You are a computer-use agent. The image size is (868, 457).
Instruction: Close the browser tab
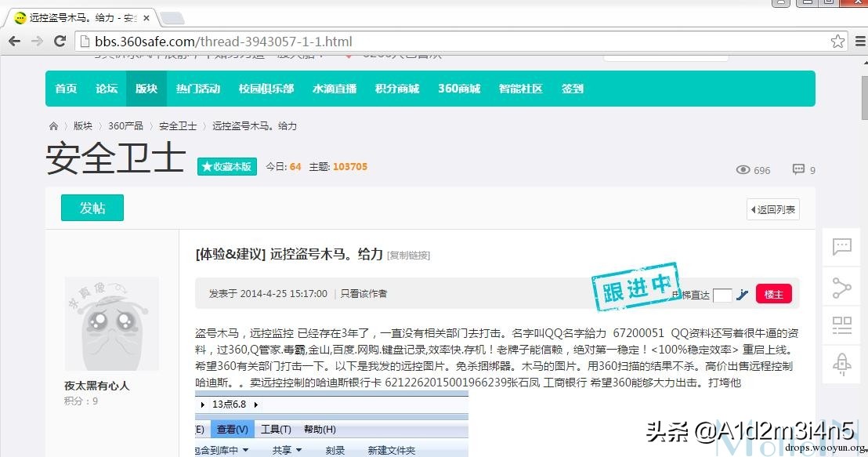point(146,18)
